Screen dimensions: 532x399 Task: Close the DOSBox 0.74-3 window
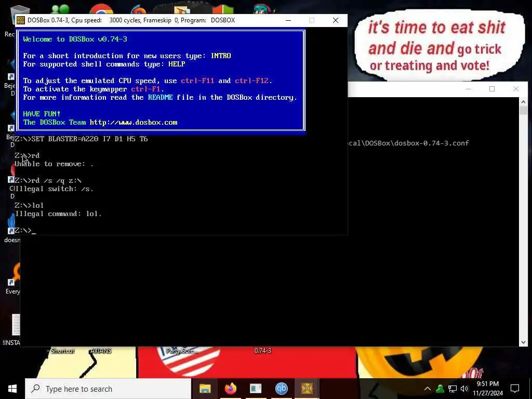point(336,20)
